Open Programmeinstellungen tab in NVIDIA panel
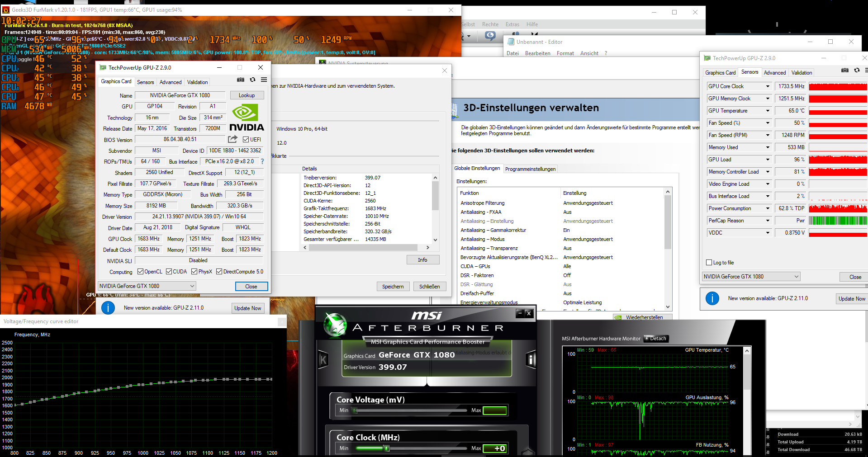The width and height of the screenshot is (868, 457). coord(530,169)
